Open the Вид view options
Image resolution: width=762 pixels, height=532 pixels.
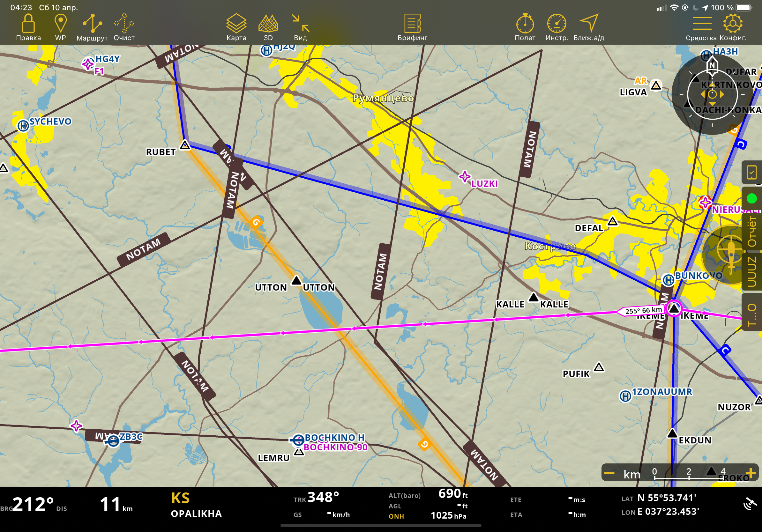tap(300, 24)
